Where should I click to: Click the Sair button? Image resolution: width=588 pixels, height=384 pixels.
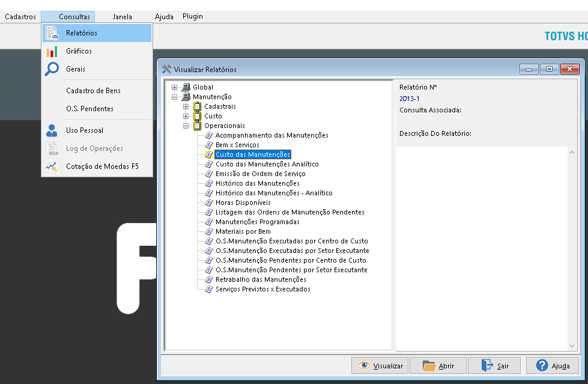tap(494, 365)
